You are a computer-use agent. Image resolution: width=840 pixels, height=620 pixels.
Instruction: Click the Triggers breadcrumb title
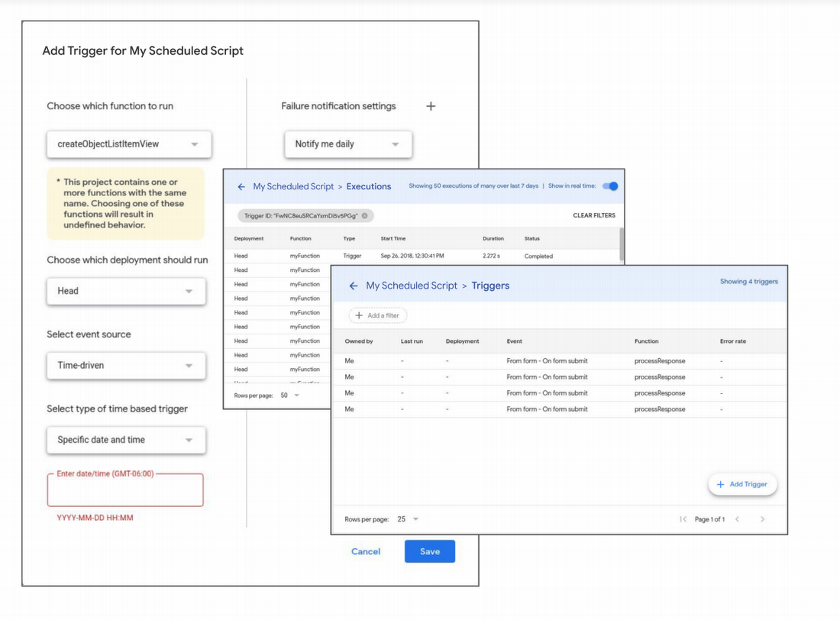(x=490, y=286)
